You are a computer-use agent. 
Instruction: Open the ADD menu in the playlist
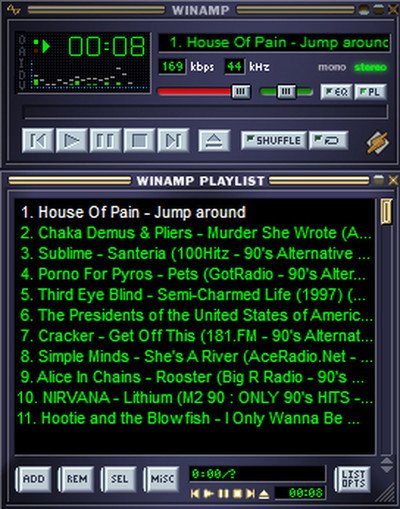(33, 479)
